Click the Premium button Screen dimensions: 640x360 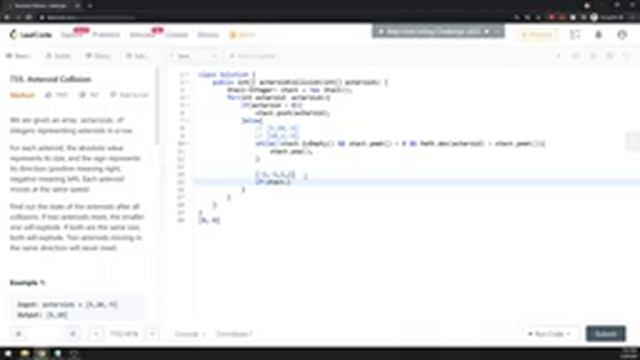tap(539, 35)
